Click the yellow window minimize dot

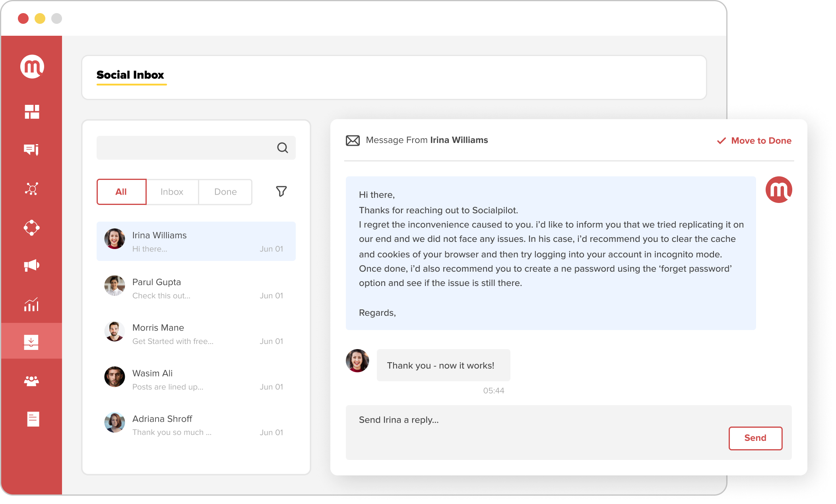40,19
